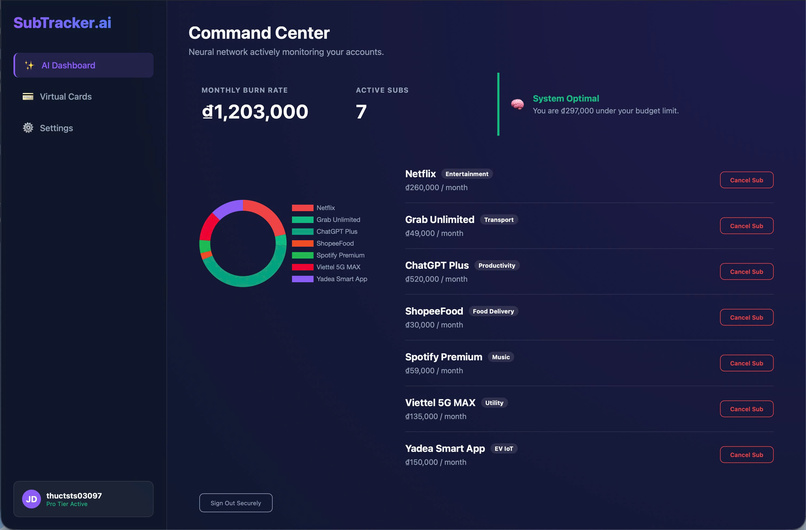Click the Food Delivery tag beside ShopeeFood
Image resolution: width=806 pixels, height=530 pixels.
(493, 311)
